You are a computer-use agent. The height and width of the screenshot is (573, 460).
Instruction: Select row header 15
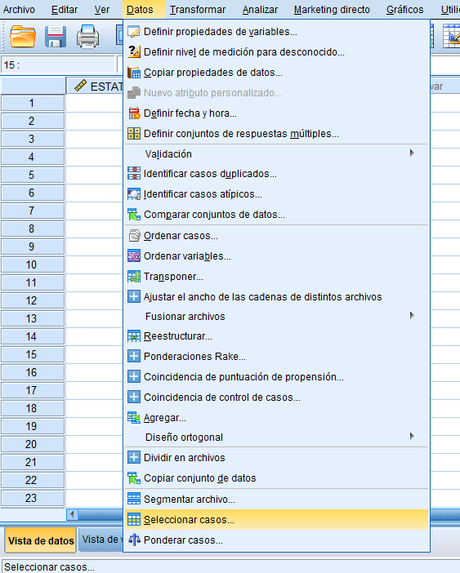tap(33, 354)
